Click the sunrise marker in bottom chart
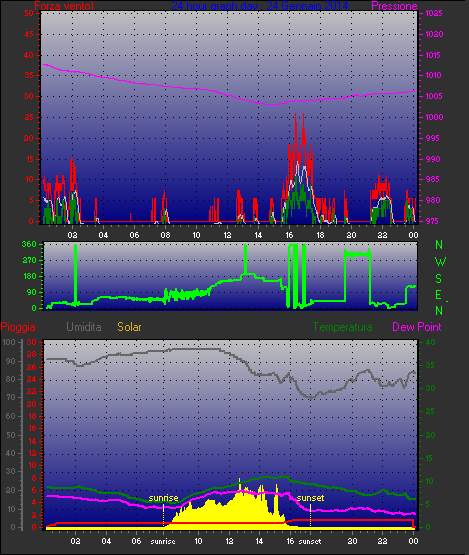The height and width of the screenshot is (555, 469). [x=163, y=498]
